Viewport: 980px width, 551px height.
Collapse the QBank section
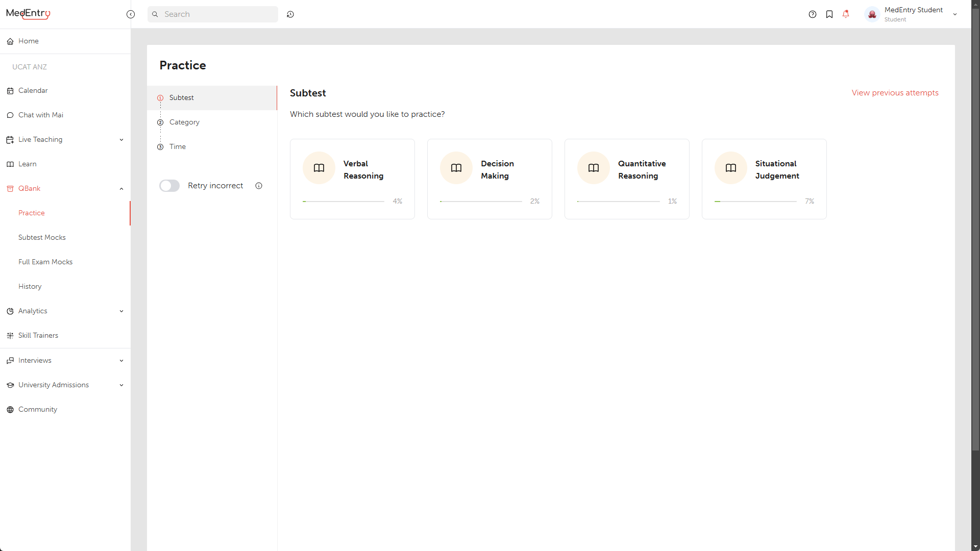(121, 188)
